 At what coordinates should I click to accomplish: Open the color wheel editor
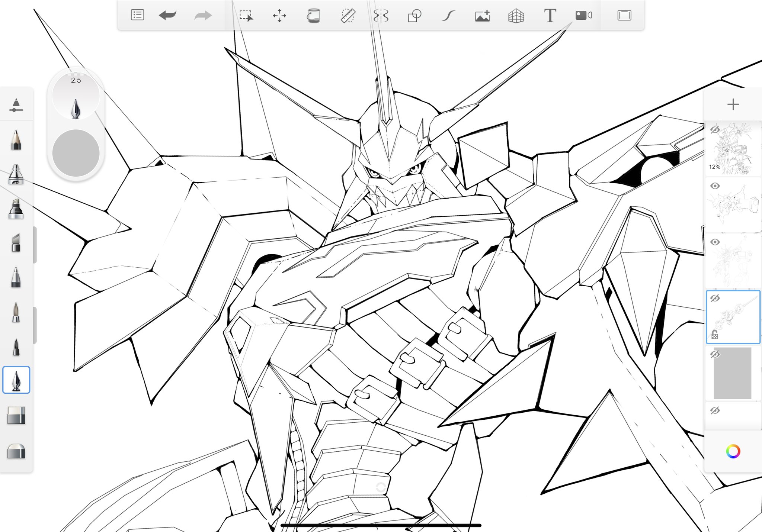tap(733, 451)
